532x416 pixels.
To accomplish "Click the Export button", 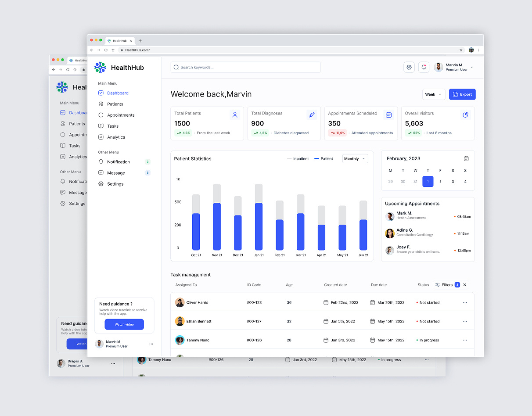I will (462, 94).
